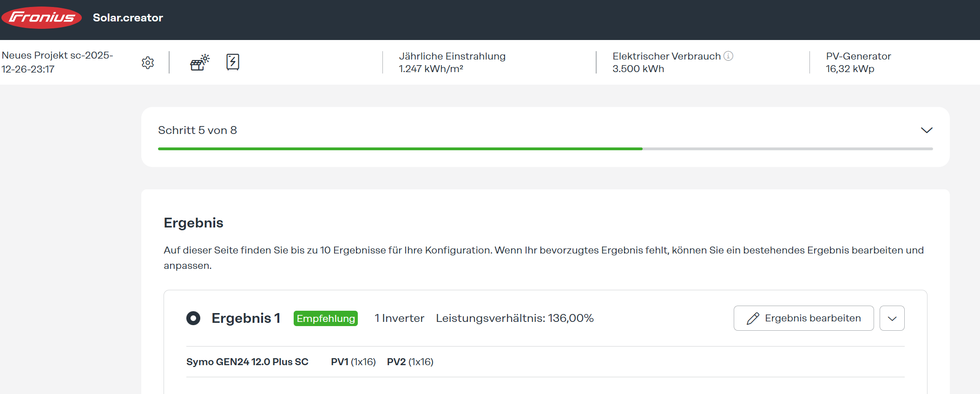This screenshot has width=980, height=394.
Task: Click the Fronius logo
Action: coord(42,18)
